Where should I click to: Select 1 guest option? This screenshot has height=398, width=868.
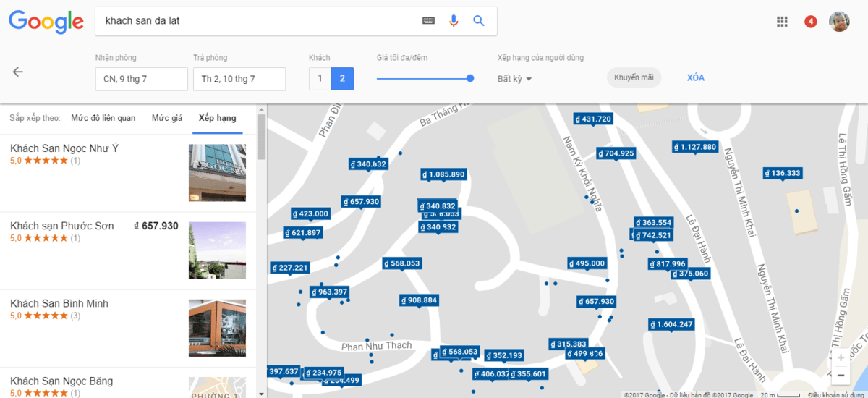point(320,79)
